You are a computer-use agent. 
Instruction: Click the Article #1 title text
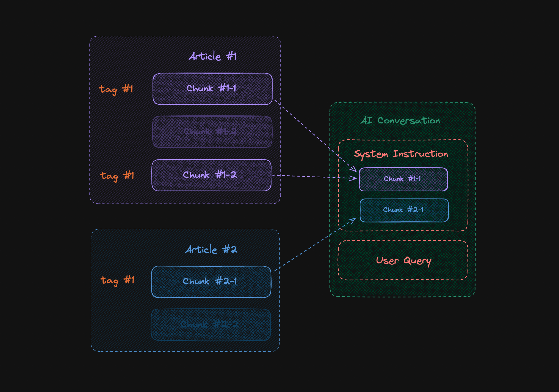point(213,56)
